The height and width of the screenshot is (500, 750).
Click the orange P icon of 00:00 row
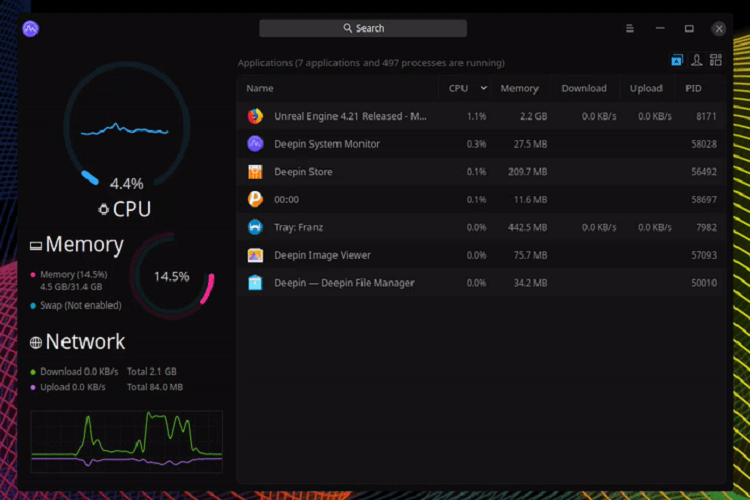[x=255, y=200]
